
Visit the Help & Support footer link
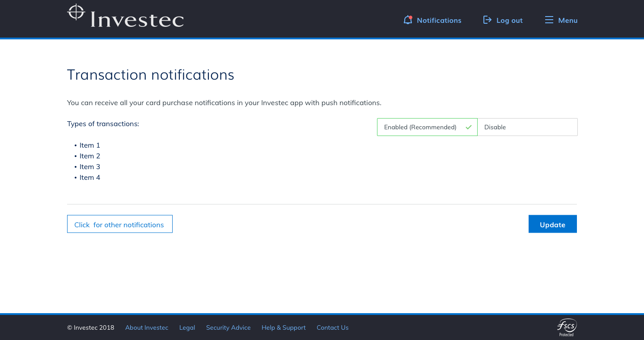tap(284, 327)
